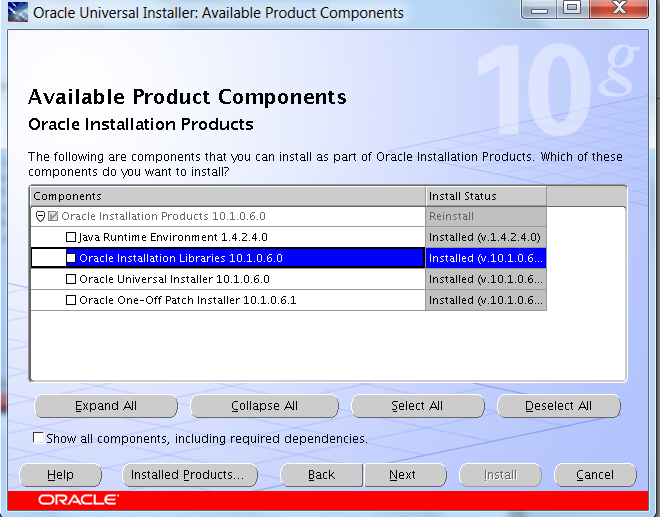Check the Java Runtime Environment 1.4.2.4.0 box

[71, 237]
